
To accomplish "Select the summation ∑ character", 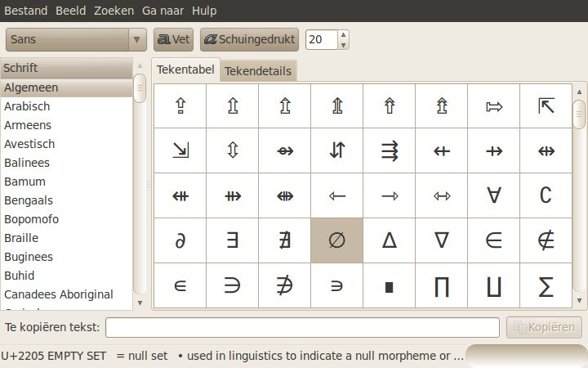I will [x=546, y=285].
